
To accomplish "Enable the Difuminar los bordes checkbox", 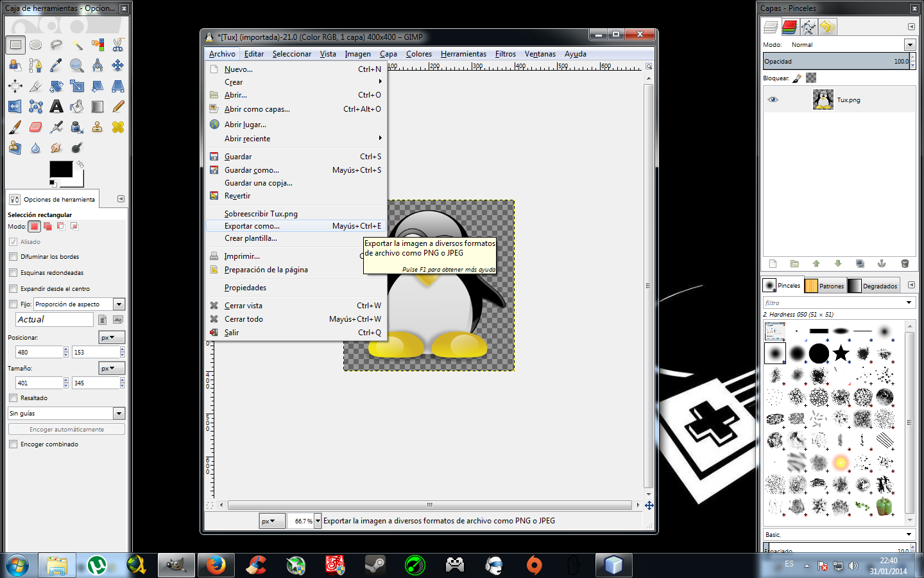I will 13,256.
